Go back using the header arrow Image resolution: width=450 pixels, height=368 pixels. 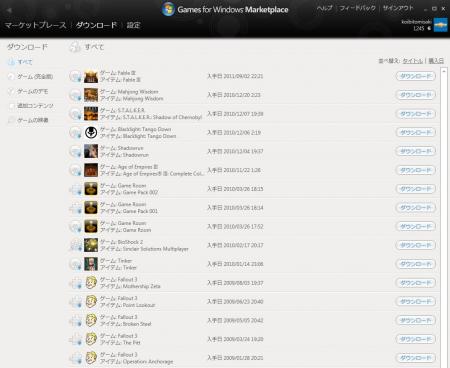(x=9, y=10)
